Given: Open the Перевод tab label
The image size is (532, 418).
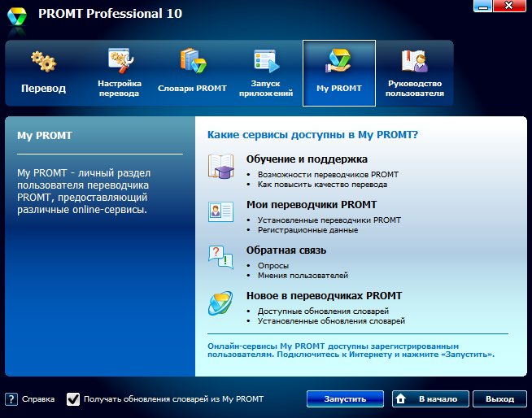Looking at the screenshot, I should point(43,88).
